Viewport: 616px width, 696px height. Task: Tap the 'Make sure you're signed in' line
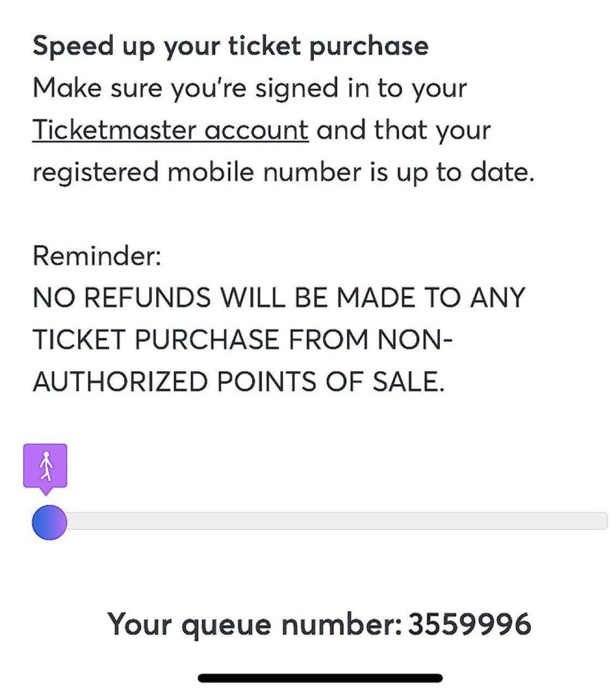(249, 88)
